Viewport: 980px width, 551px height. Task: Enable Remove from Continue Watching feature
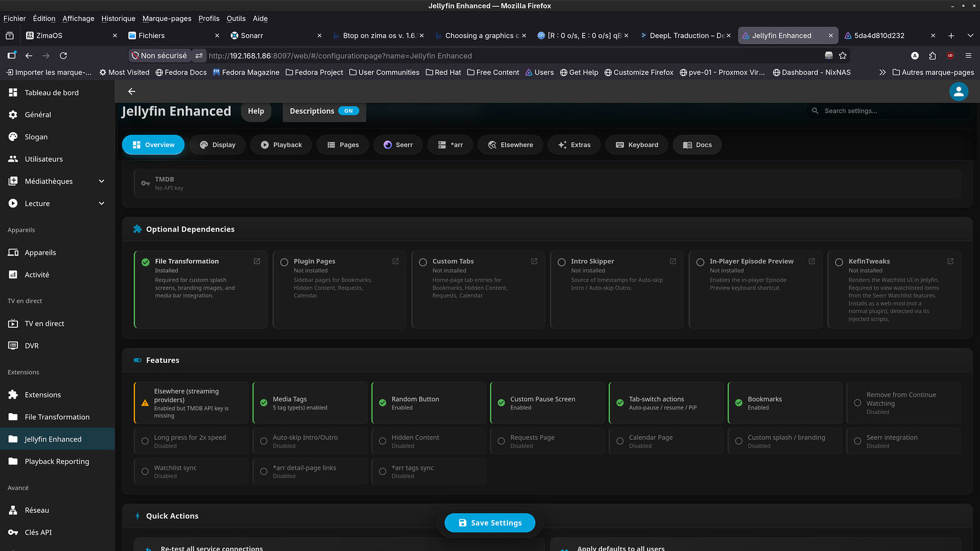point(904,403)
